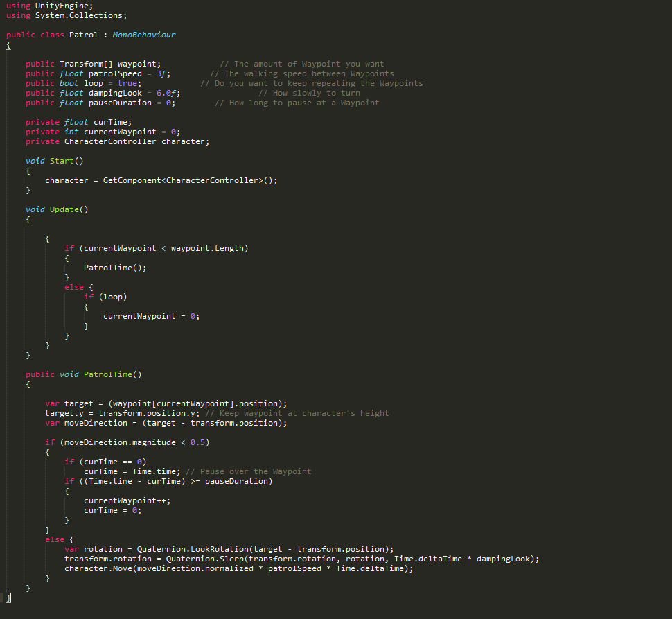Click the if (loop) statement

(x=105, y=297)
